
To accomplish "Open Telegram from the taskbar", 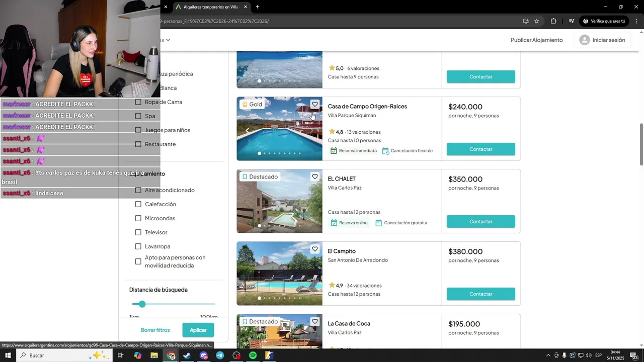I will [220, 355].
